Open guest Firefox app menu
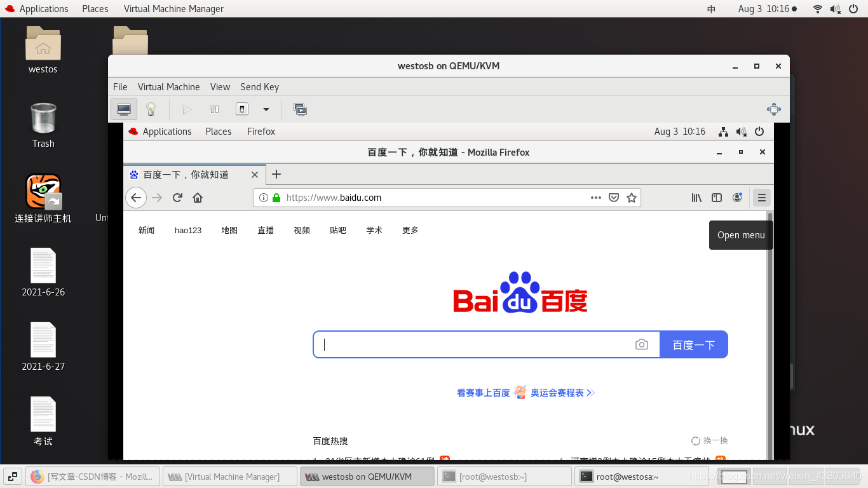The width and height of the screenshot is (868, 488). (261, 132)
